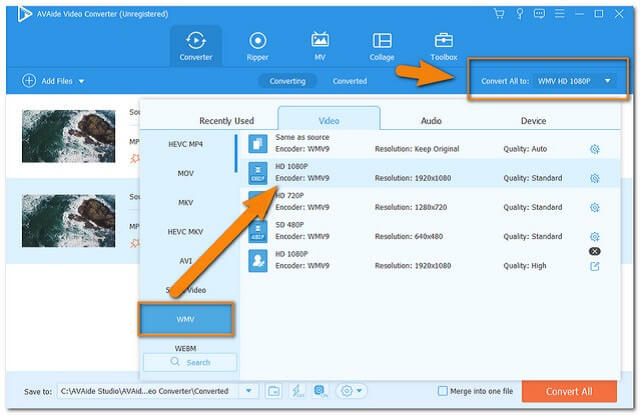The width and height of the screenshot is (640, 415).
Task: Switch to the Collage module
Action: [x=382, y=46]
